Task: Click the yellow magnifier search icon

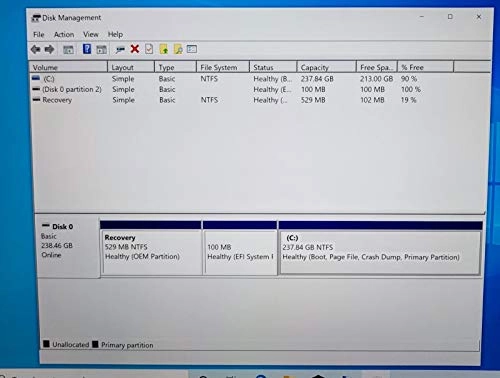Action: (178, 49)
